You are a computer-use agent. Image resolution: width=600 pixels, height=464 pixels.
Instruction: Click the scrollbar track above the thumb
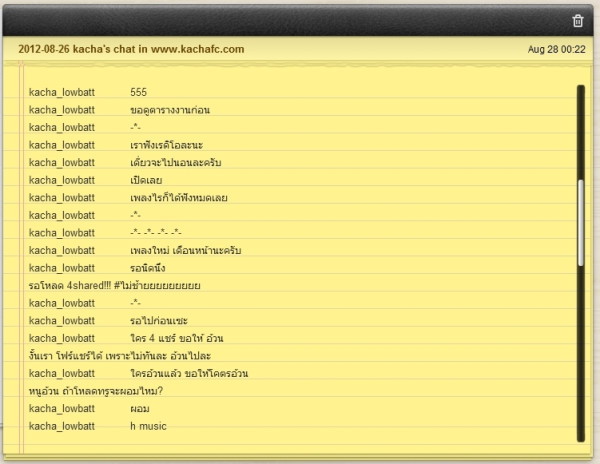point(581,132)
